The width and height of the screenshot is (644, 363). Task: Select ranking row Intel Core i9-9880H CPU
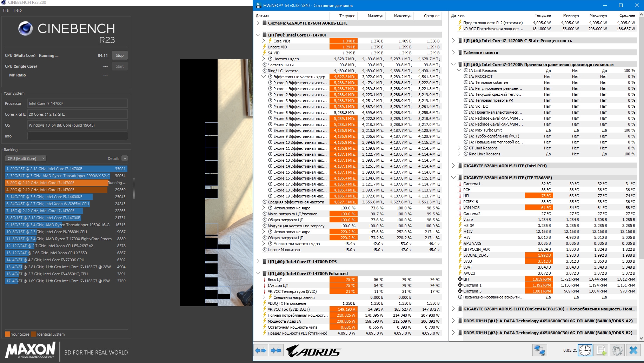click(65, 232)
